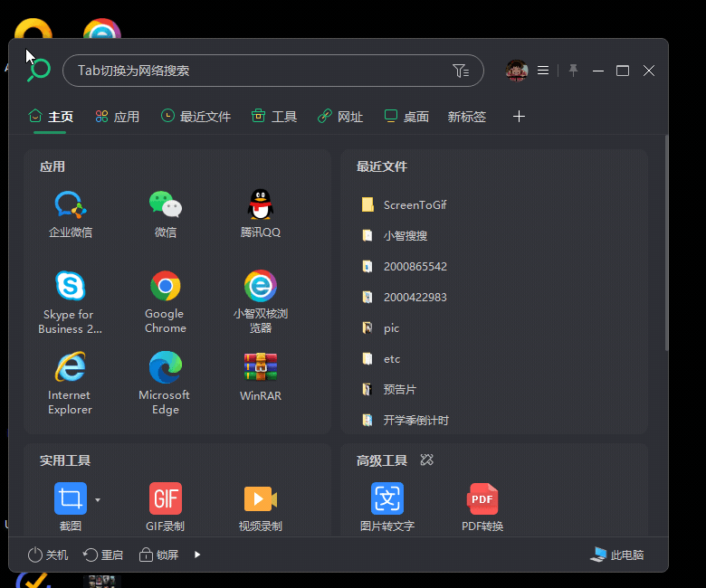Open Google Chrome app icon
The image size is (706, 588).
(x=166, y=286)
